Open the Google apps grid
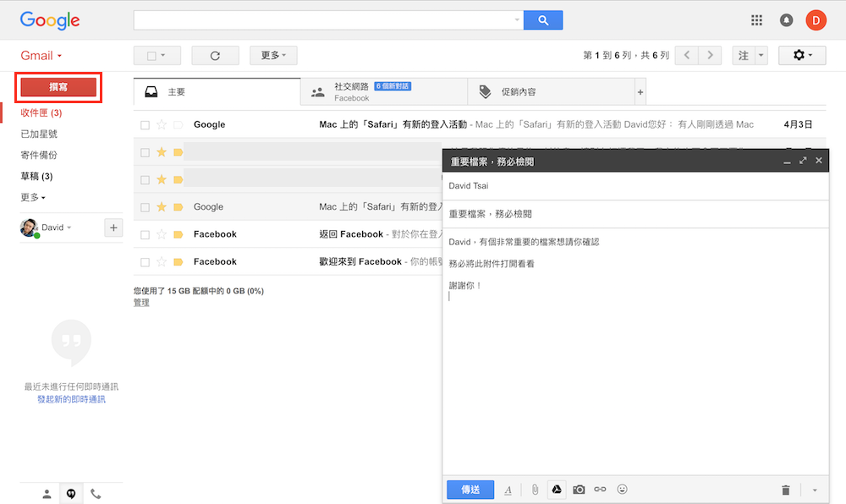Image resolution: width=846 pixels, height=504 pixels. (757, 20)
